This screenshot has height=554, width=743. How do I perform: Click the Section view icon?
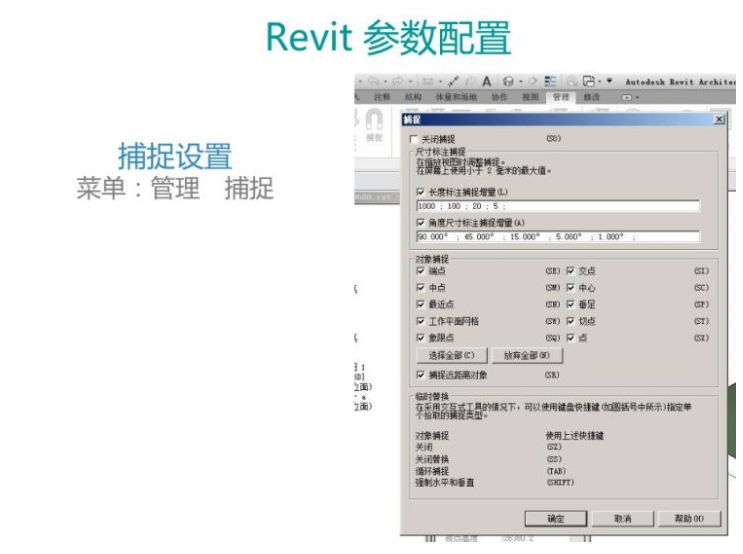[x=533, y=82]
